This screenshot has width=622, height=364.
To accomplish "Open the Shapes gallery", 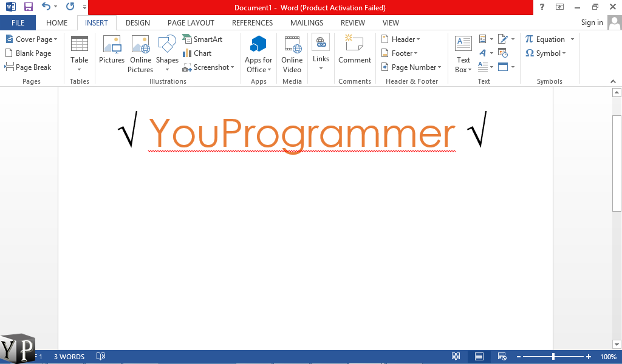I will (x=167, y=53).
